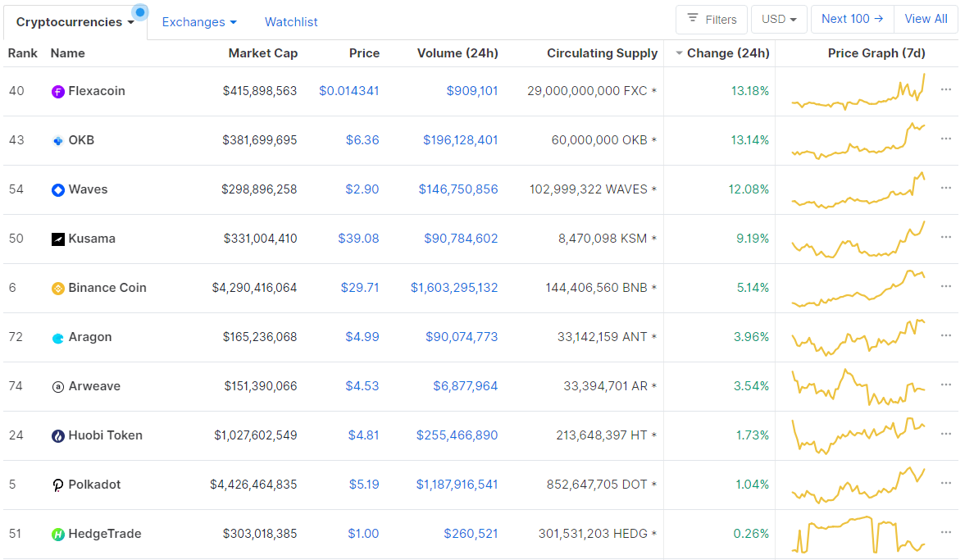This screenshot has height=560, width=974.
Task: Click Arweave price $4.53 link
Action: (362, 387)
